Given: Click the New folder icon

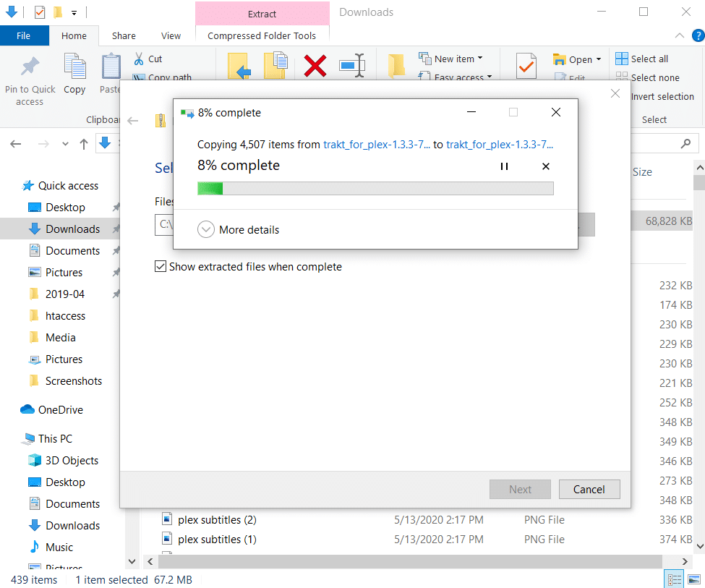Looking at the screenshot, I should point(396,66).
